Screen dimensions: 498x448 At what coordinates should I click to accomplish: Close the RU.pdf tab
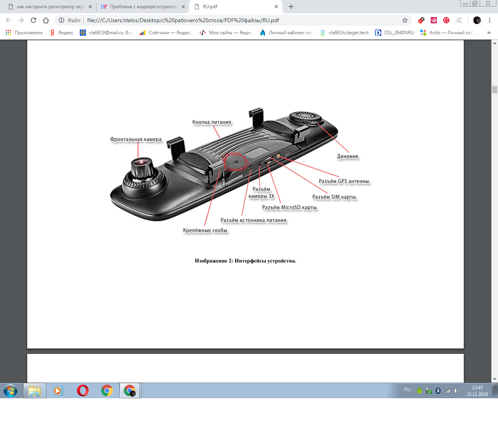tap(276, 7)
